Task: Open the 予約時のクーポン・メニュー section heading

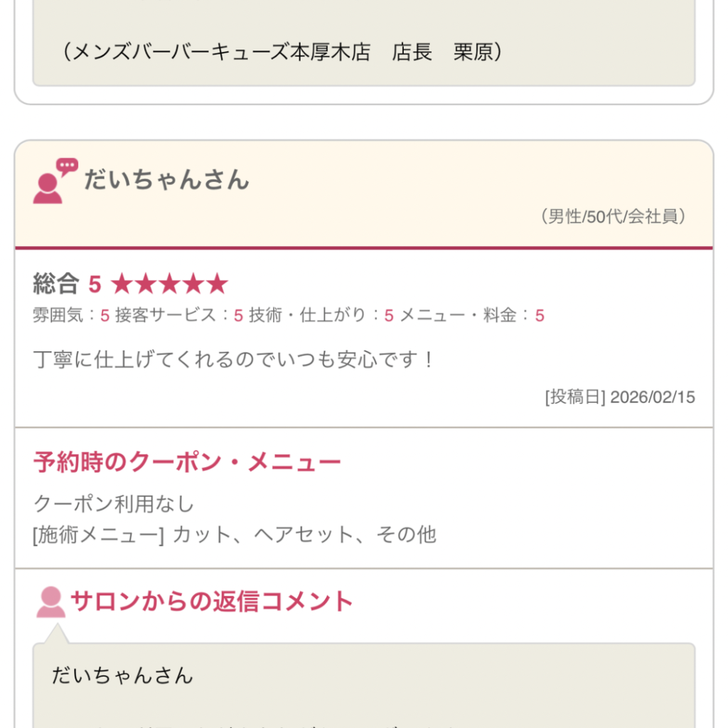Action: click(187, 463)
